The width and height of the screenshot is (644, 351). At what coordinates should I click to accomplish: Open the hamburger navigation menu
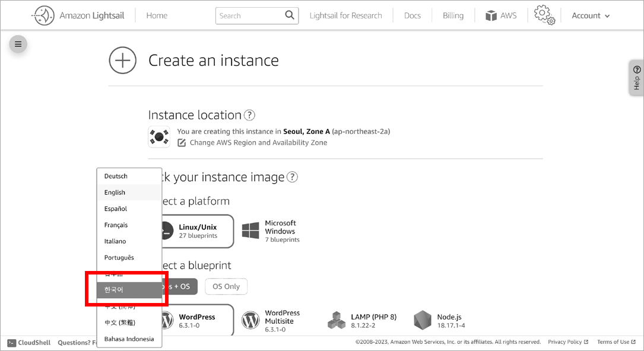pos(18,44)
